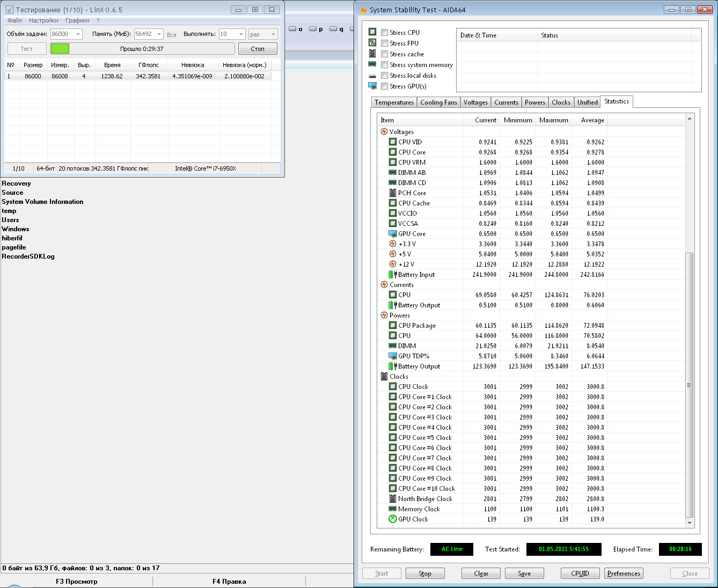Toggle the Stress local disks checkbox

(384, 75)
